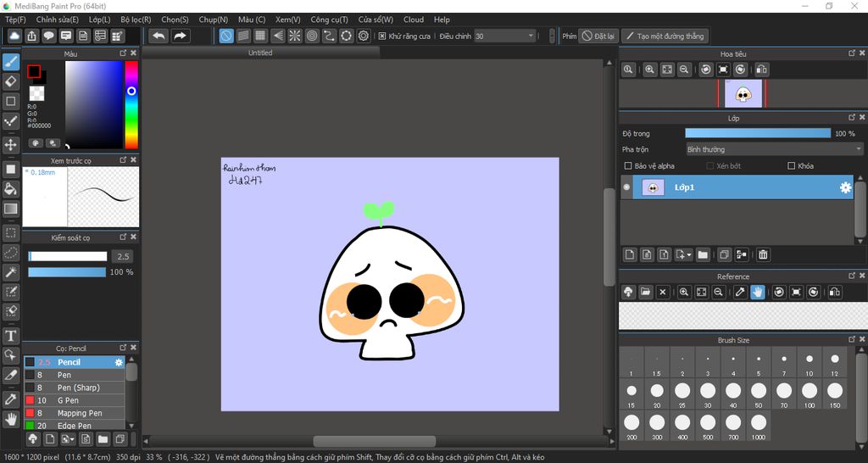Choose brush size 50 preset
The image size is (868, 463).
(x=759, y=394)
